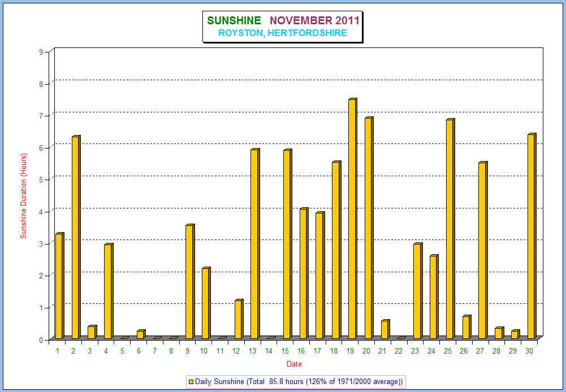566x392 pixels.
Task: Click the red 'Date' x-axis label
Action: (294, 364)
